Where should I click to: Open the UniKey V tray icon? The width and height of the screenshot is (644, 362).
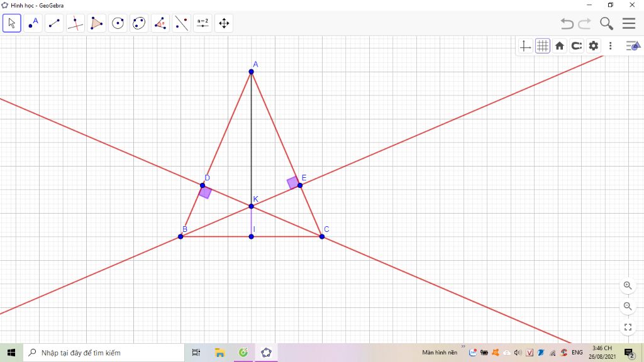(x=530, y=353)
